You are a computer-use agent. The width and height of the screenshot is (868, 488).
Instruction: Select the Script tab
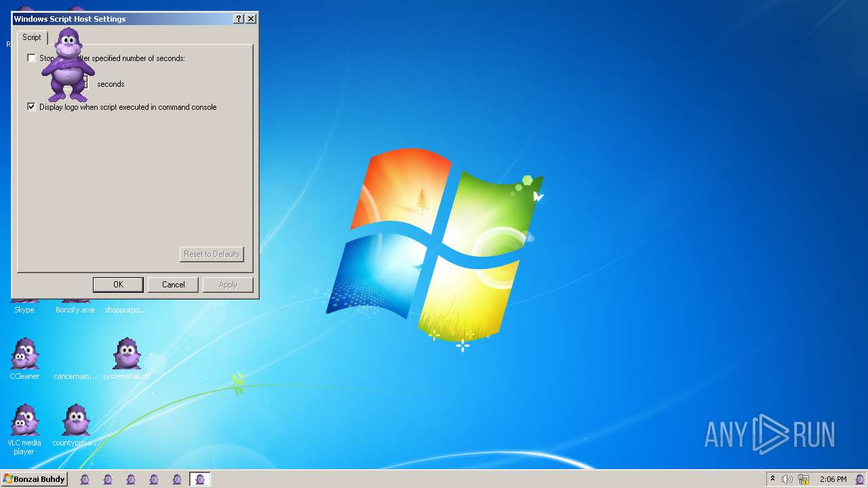pos(32,37)
